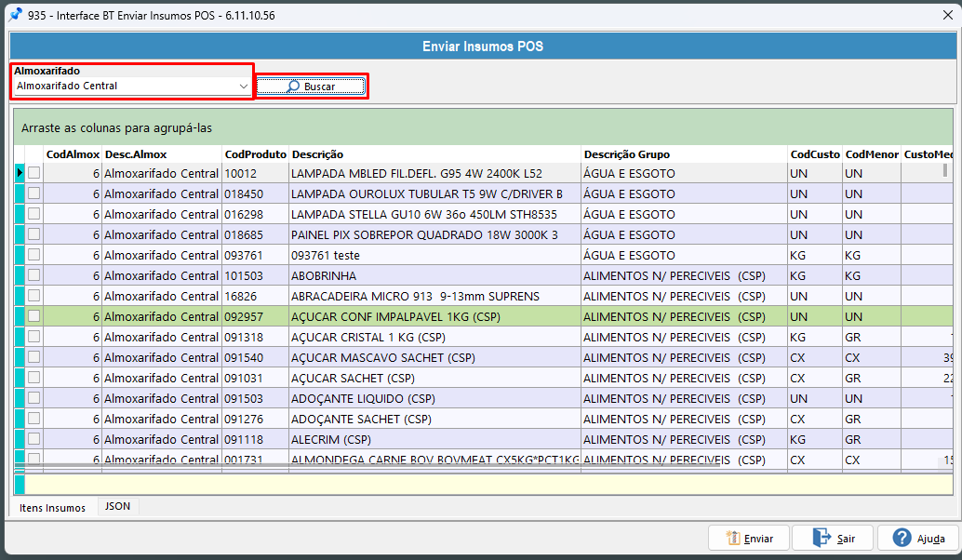Close the Enviar Insumos POS window
Screen dimensions: 962x560
pyautogui.click(x=947, y=15)
